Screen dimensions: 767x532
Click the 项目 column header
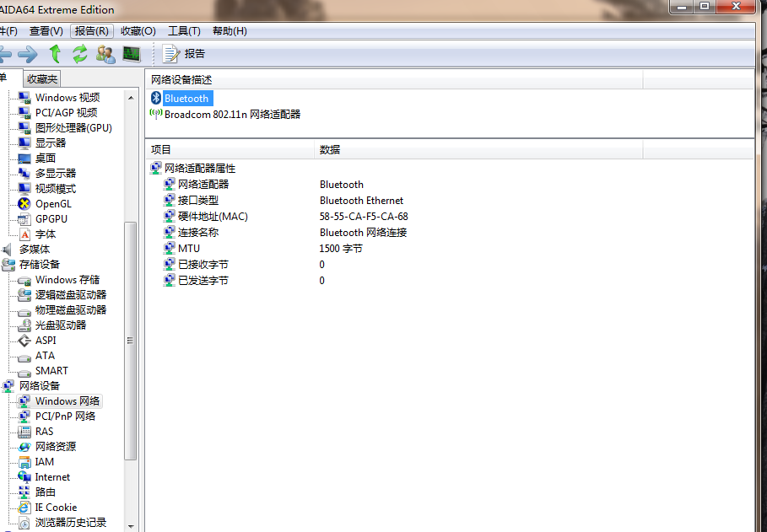[x=230, y=149]
